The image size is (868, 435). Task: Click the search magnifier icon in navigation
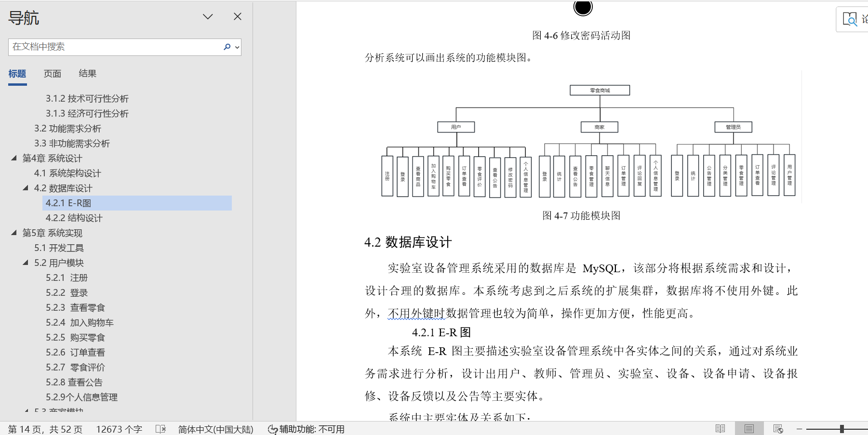(x=227, y=47)
